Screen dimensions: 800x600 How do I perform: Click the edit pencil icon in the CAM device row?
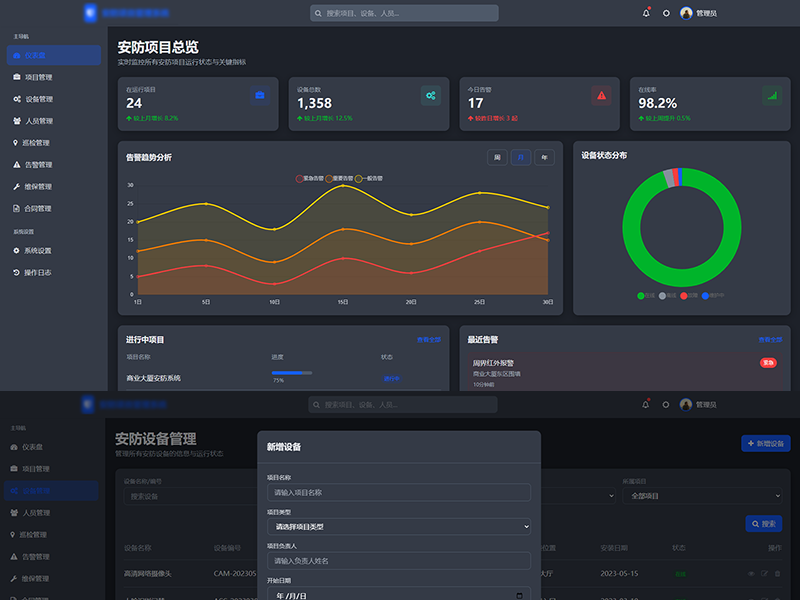764,573
